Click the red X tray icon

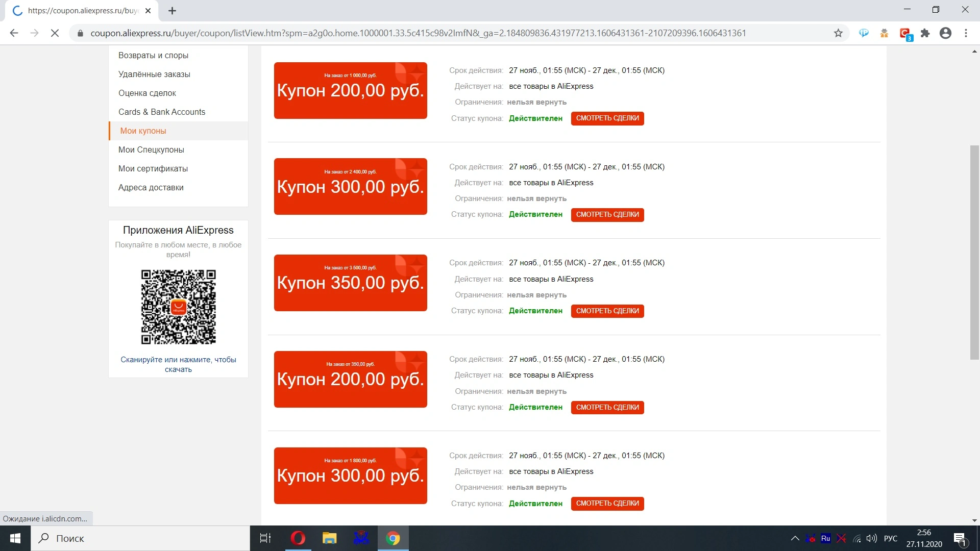[841, 538]
